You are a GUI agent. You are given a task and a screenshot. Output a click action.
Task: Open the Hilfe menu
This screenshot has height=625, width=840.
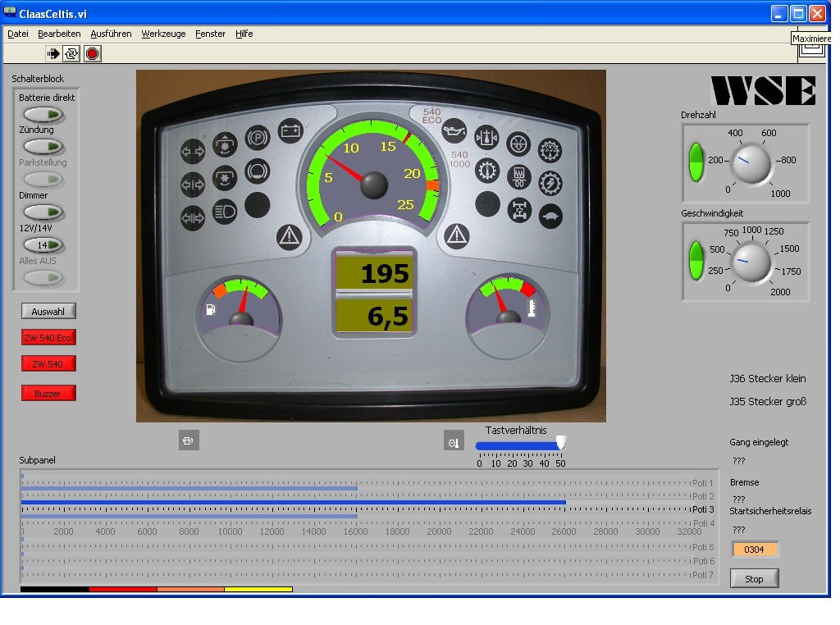pyautogui.click(x=244, y=34)
